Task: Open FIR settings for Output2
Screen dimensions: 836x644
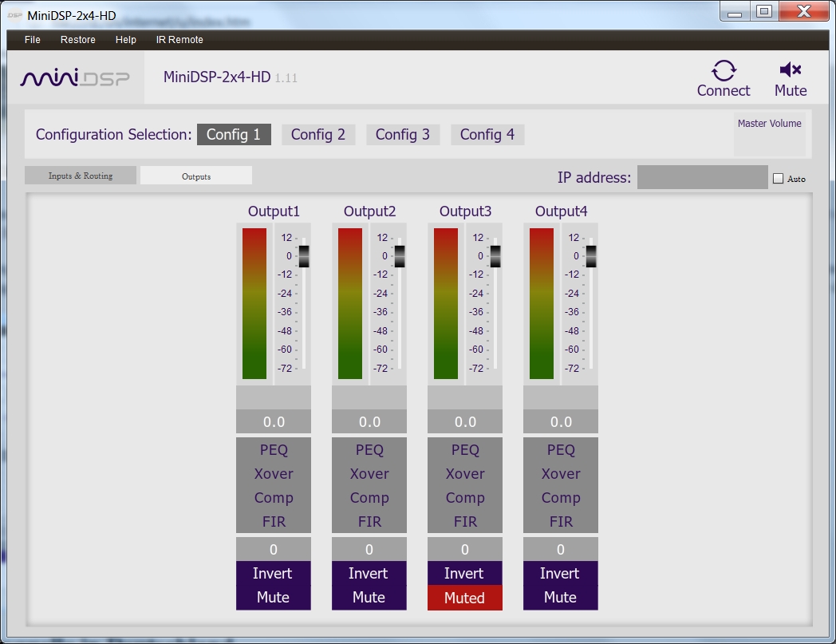Action: 369,521
